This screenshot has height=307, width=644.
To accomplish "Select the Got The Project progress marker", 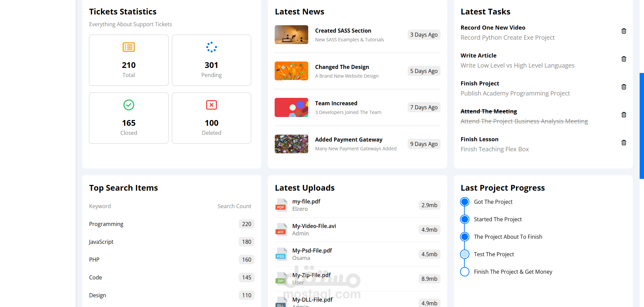I will pos(465,202).
